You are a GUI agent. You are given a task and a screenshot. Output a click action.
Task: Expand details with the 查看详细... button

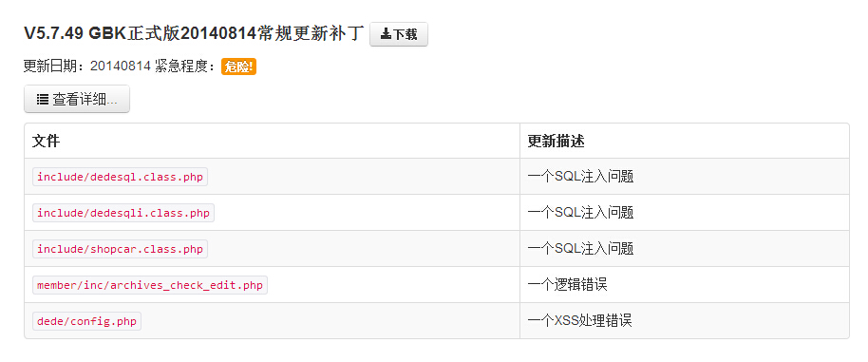[x=77, y=99]
